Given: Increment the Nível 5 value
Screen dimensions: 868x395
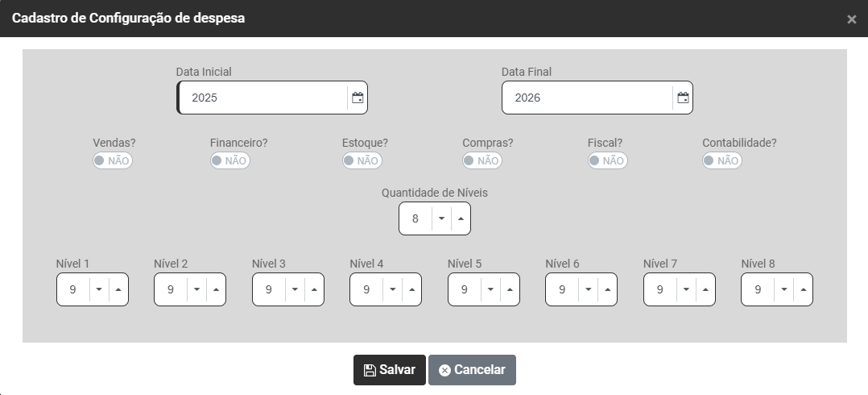Looking at the screenshot, I should coord(510,289).
